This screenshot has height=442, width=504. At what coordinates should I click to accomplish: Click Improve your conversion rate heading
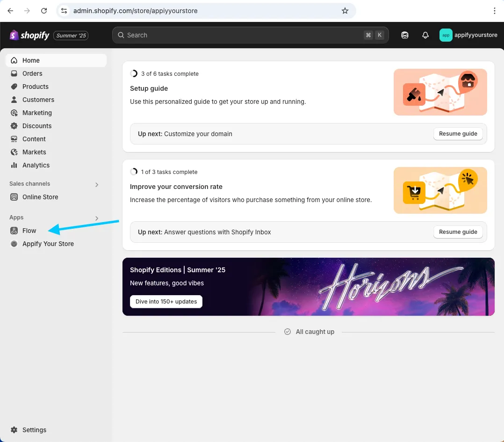176,187
